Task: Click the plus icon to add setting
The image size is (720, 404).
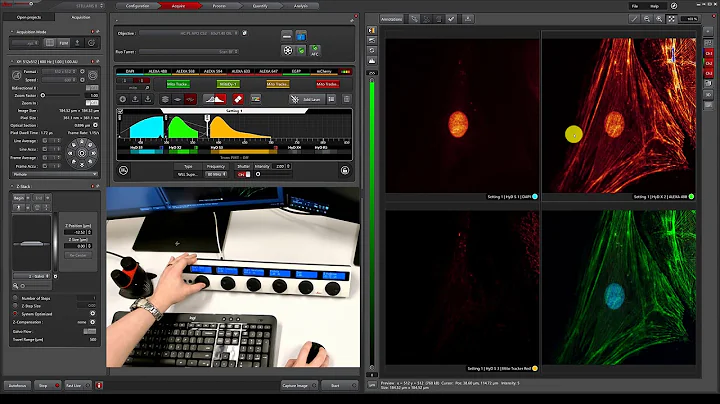Action: [123, 99]
